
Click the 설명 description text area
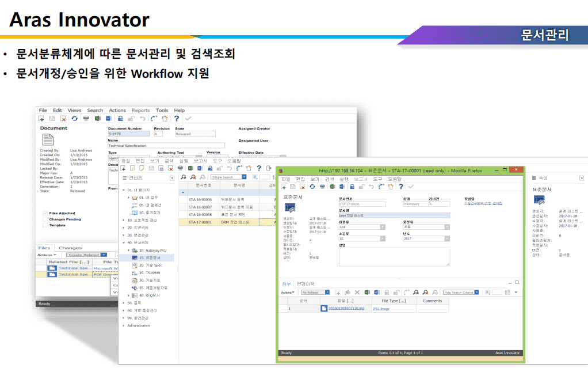coord(394,257)
